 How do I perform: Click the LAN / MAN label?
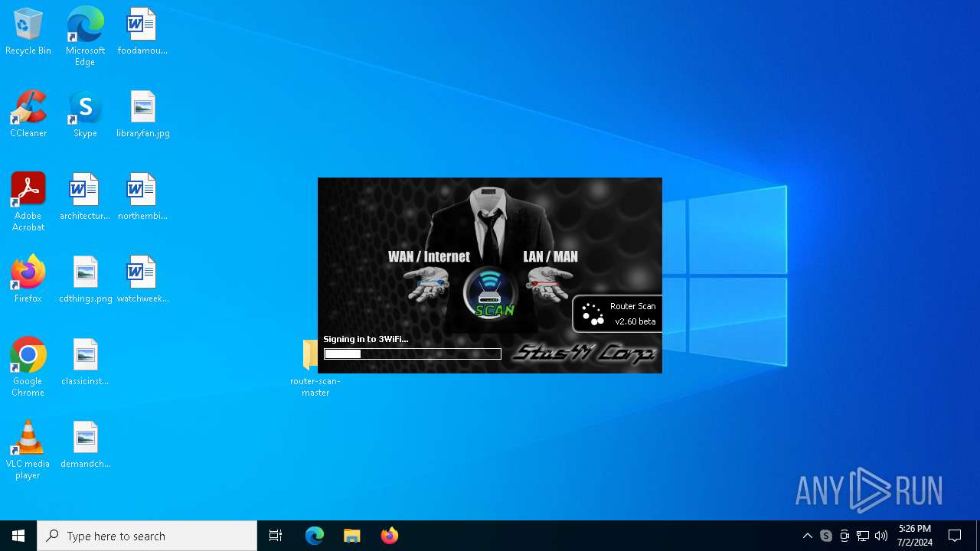click(550, 257)
